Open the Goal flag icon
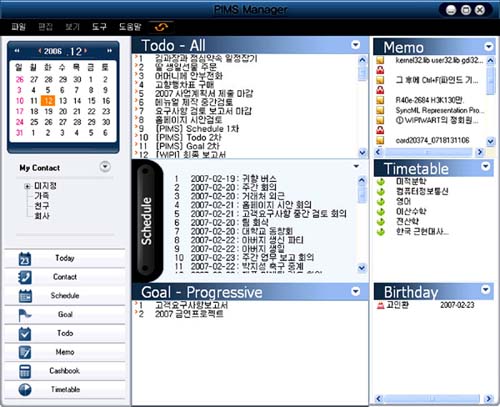 [25, 315]
